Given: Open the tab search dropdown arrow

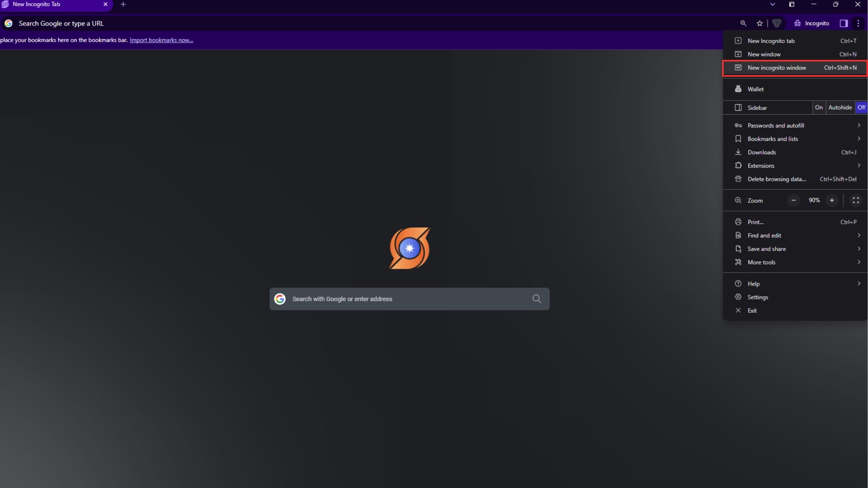Looking at the screenshot, I should 772,4.
